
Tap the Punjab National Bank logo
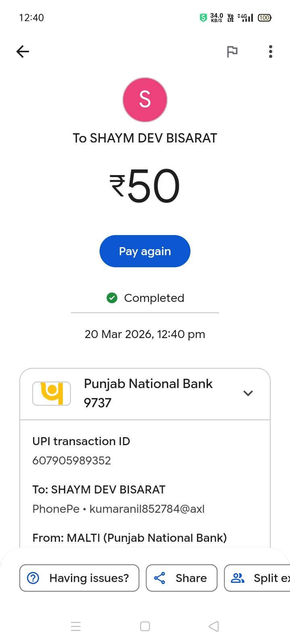52,393
